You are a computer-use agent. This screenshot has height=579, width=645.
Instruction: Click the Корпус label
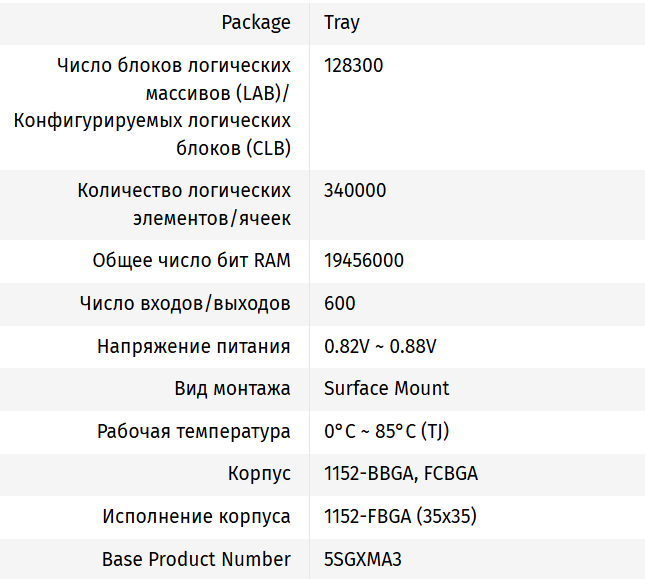click(x=259, y=474)
